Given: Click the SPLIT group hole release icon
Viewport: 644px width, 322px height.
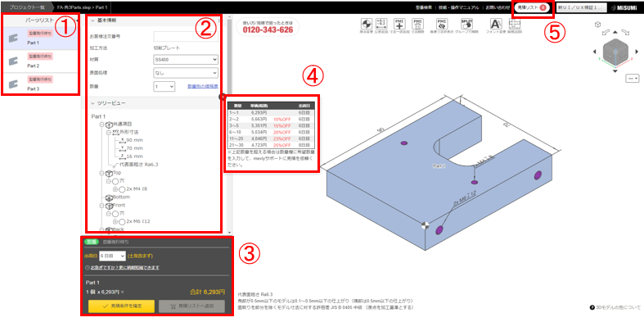Looking at the screenshot, I should coord(466,24).
